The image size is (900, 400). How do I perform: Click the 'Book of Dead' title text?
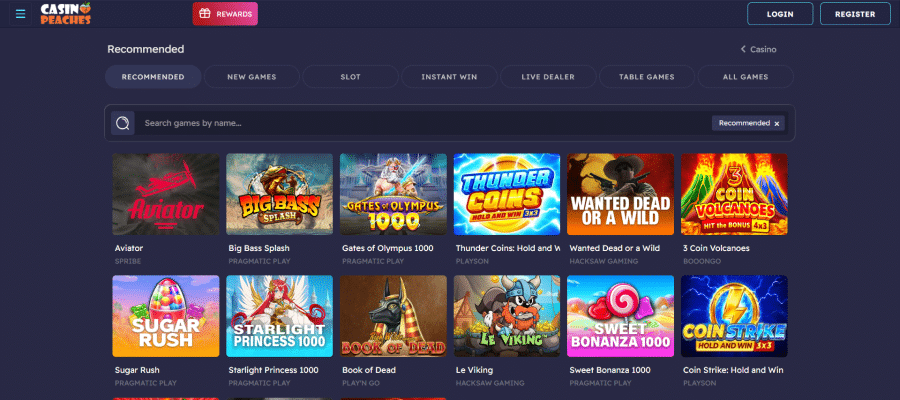pyautogui.click(x=368, y=370)
